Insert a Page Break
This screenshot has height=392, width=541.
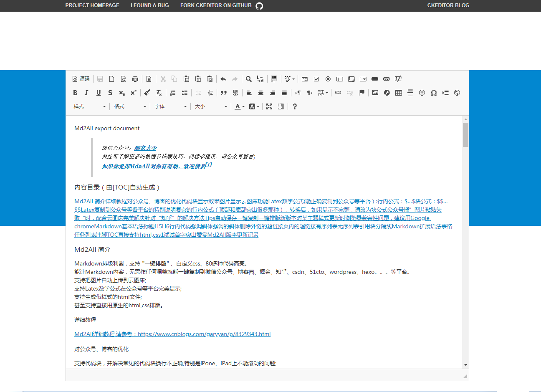445,93
